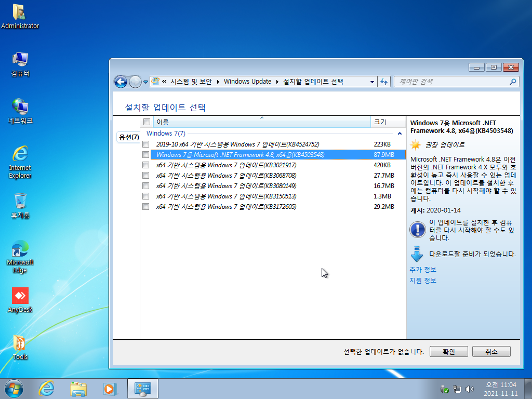This screenshot has width=532, height=399.
Task: Sort by the 이름 column header
Action: [x=262, y=122]
